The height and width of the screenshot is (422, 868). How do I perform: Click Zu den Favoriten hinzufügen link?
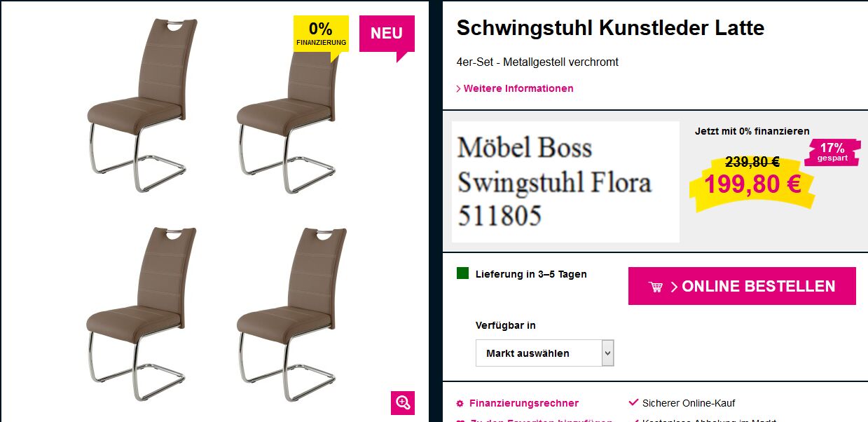click(x=541, y=420)
